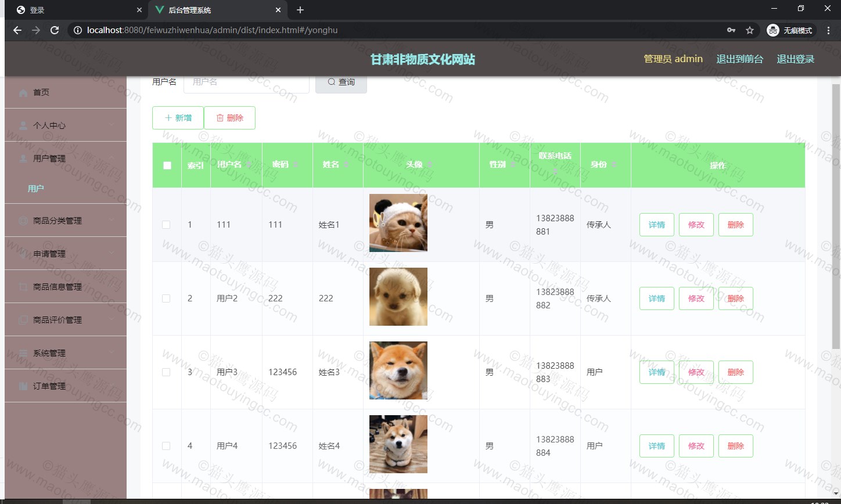Click the 查询 search button
841x504 pixels.
tap(341, 82)
